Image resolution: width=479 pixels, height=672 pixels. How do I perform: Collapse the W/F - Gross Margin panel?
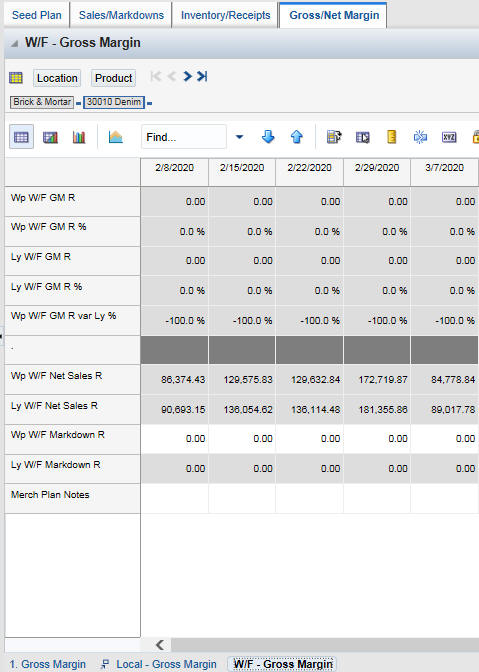[x=15, y=43]
